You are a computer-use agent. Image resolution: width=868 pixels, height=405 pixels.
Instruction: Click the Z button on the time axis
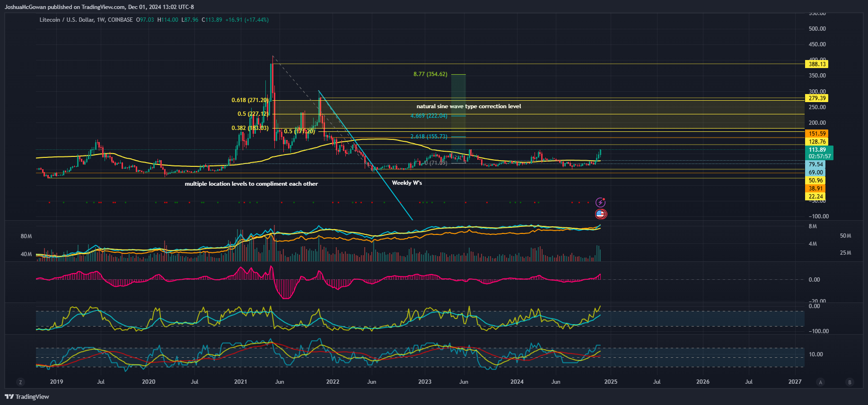pos(20,382)
